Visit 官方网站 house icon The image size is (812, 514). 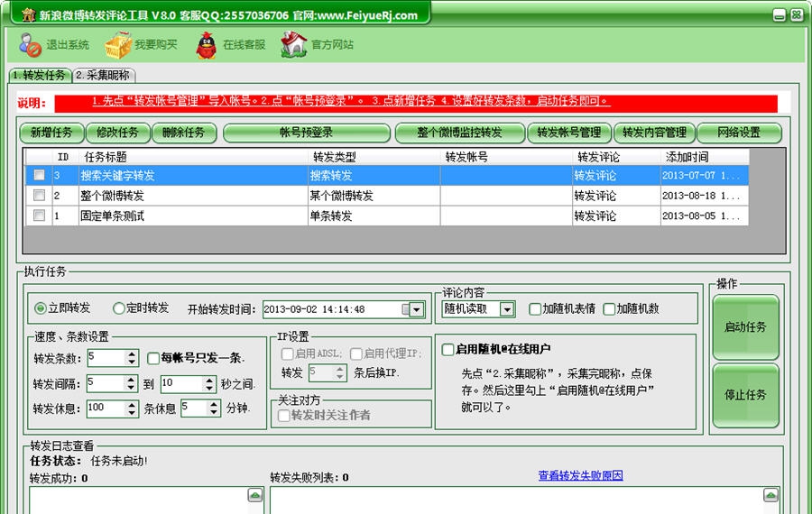(x=293, y=44)
